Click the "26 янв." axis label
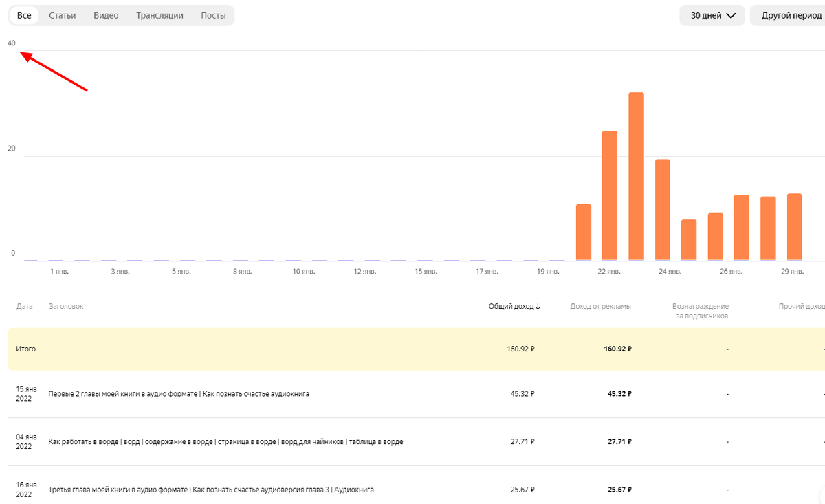This screenshot has width=825, height=504. point(731,272)
